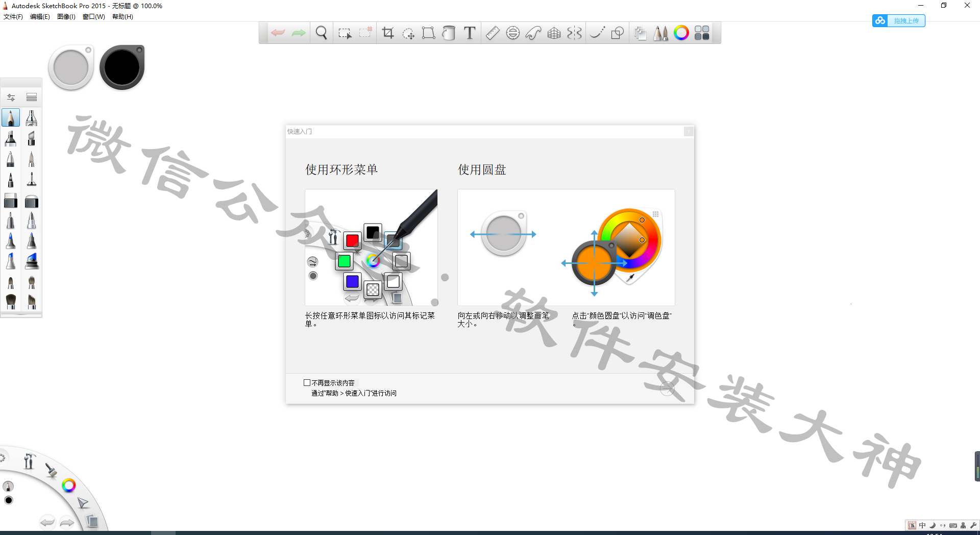The image size is (980, 535).
Task: Open the Color Editor wheel in toolbar
Action: 681,33
